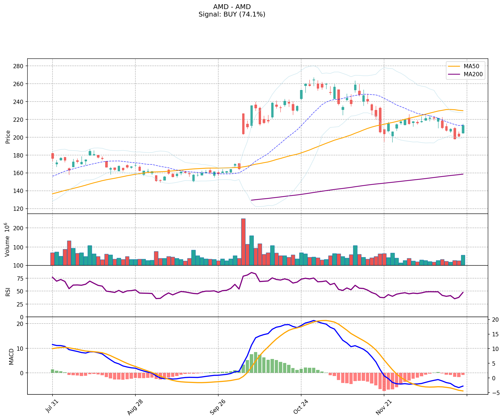Click the 'Signal: BUY (74.1%)' text
504x420 pixels.
click(x=232, y=14)
